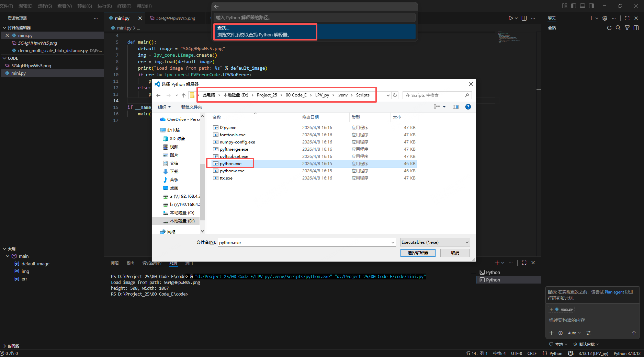Toggle the primary side bar layout icon
The image size is (644, 357).
click(x=574, y=6)
